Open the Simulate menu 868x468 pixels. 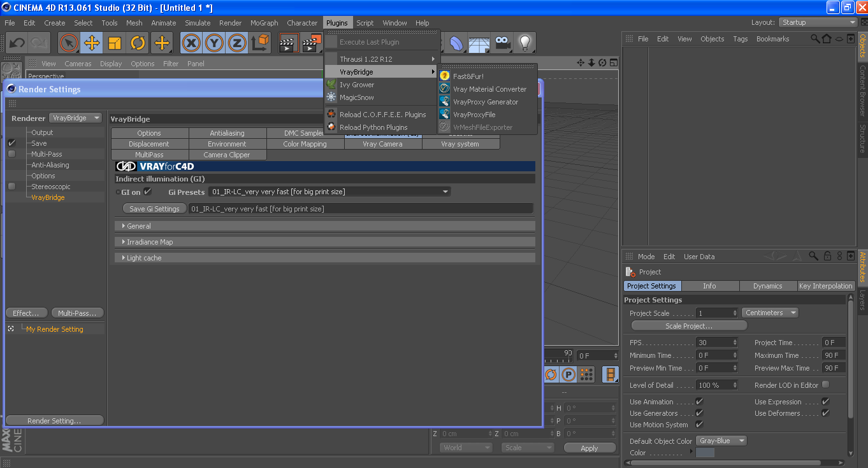coord(198,23)
